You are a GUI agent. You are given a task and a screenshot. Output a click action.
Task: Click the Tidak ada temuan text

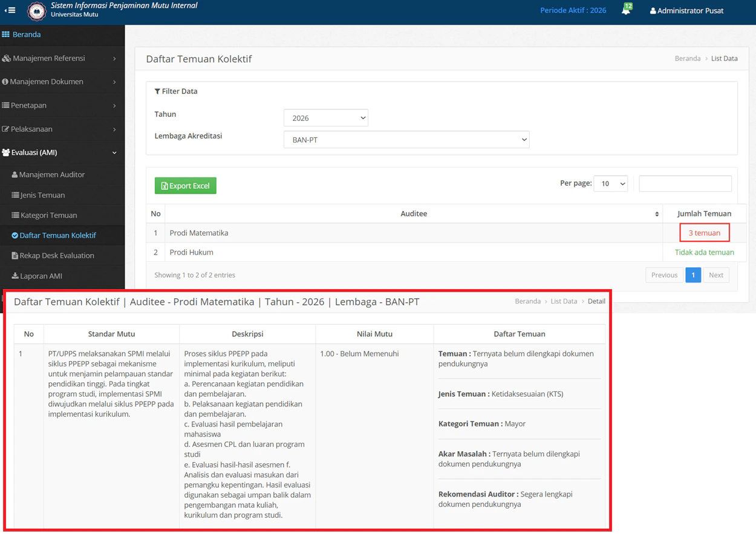[x=705, y=252]
